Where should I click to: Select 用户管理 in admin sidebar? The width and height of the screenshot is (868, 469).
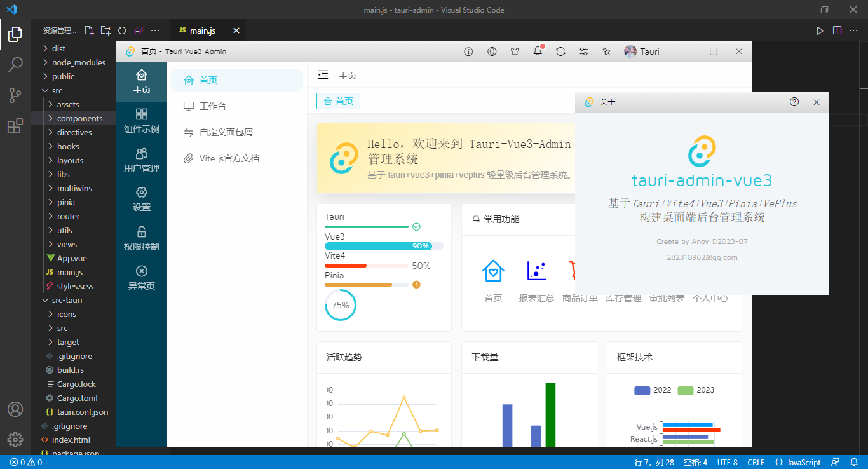pyautogui.click(x=142, y=160)
